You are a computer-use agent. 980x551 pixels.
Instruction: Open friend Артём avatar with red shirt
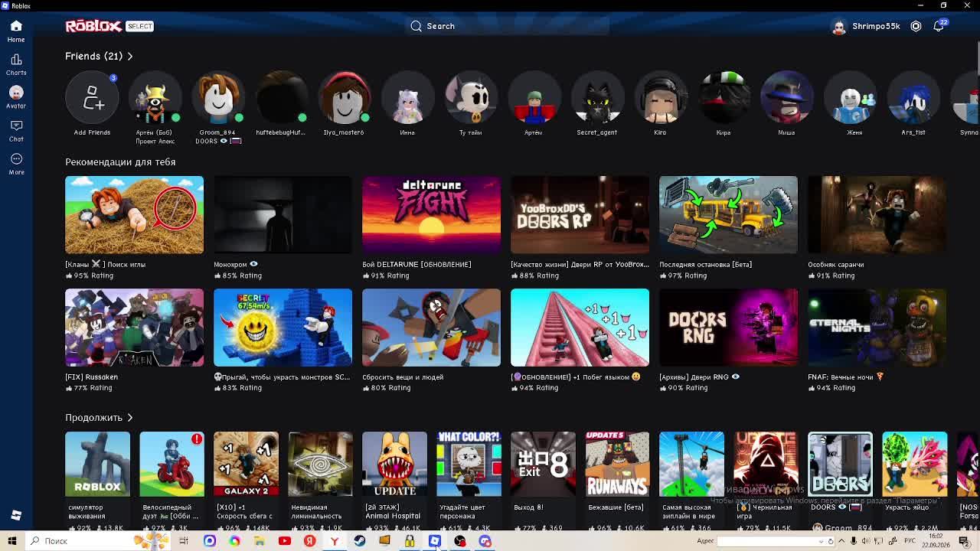click(x=534, y=98)
